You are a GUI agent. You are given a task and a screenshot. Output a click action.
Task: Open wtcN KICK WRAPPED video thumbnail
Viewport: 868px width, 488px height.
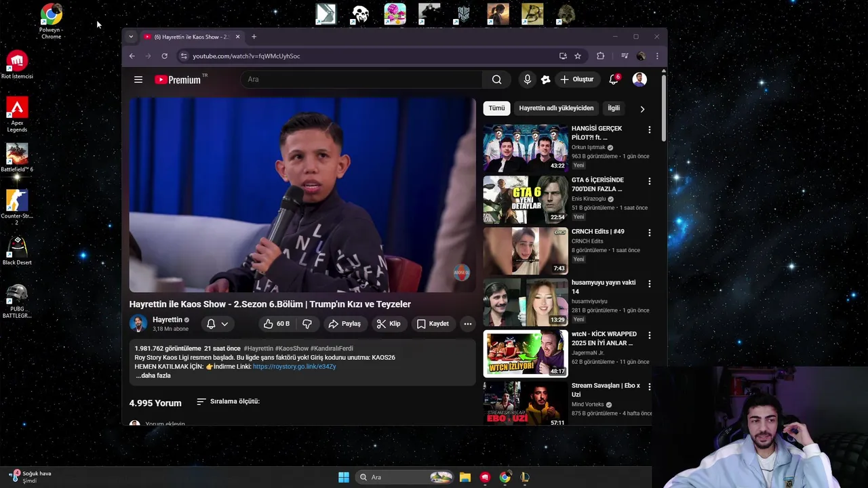tap(526, 353)
